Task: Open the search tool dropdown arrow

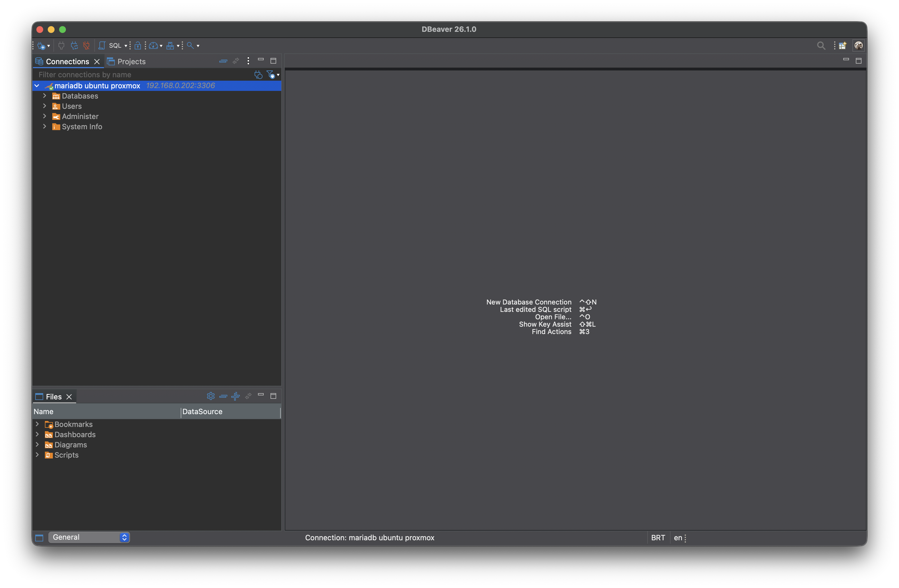Action: (x=198, y=46)
